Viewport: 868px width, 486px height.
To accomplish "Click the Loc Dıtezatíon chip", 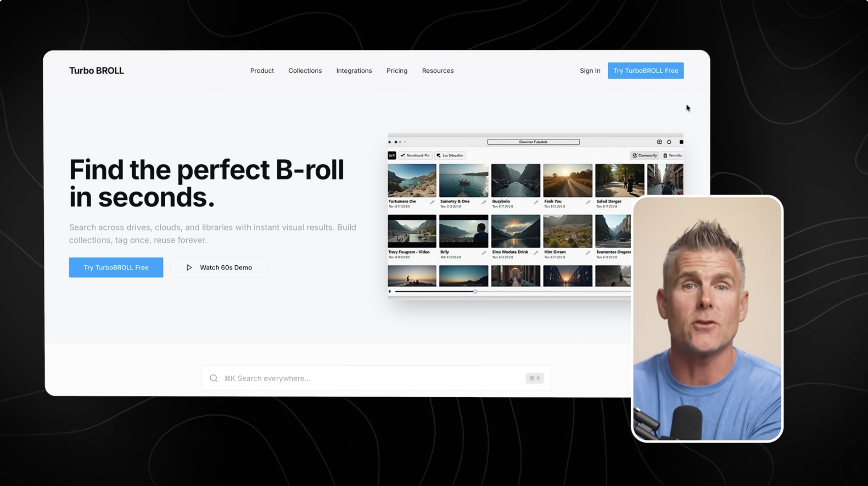I will click(x=450, y=156).
